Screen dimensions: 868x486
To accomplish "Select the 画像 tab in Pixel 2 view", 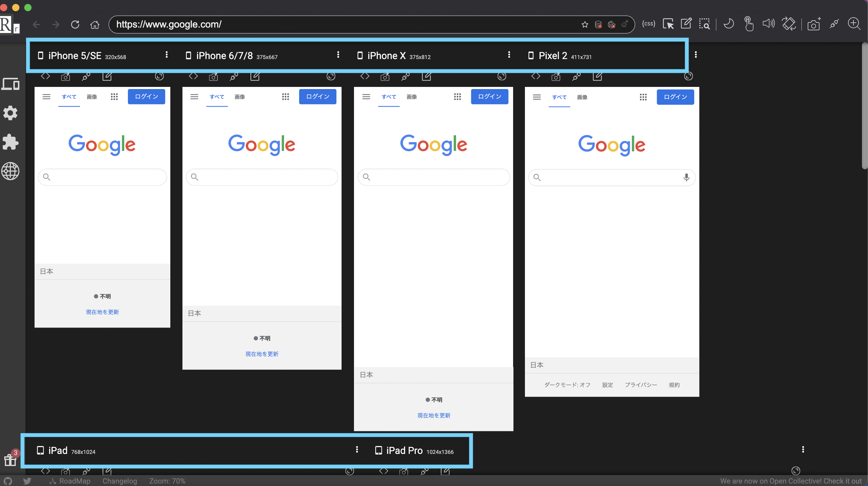I will point(582,97).
